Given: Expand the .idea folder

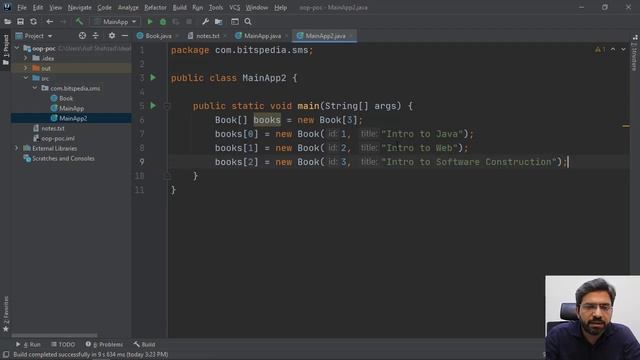Looking at the screenshot, I should [26, 58].
